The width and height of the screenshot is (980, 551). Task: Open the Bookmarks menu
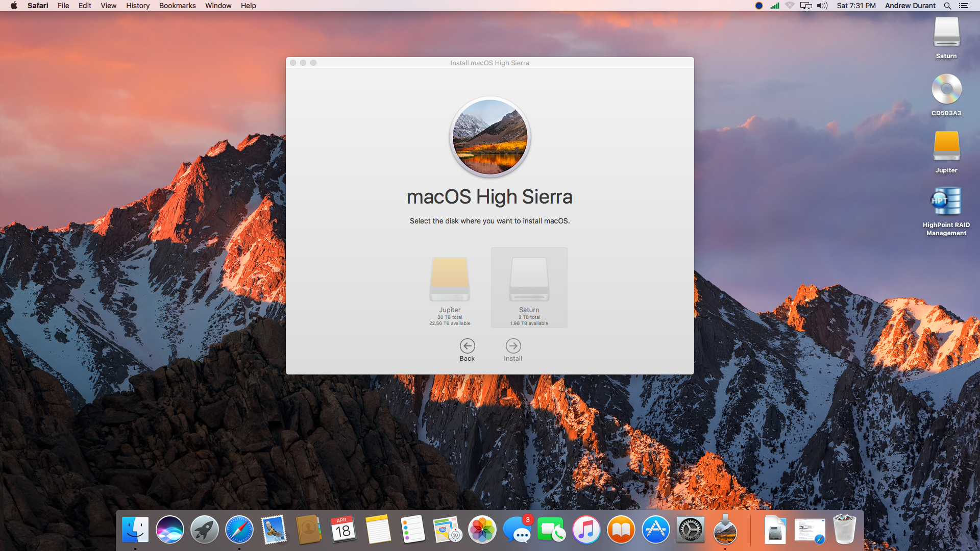click(x=177, y=6)
